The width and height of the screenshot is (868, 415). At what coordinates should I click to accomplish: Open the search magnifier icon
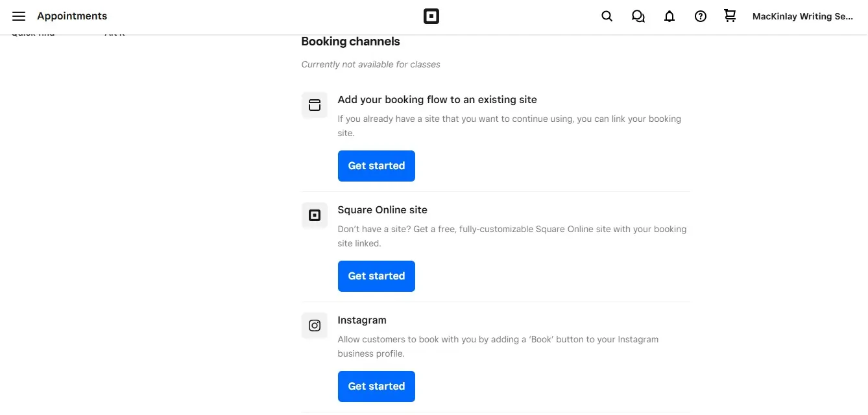coord(607,16)
